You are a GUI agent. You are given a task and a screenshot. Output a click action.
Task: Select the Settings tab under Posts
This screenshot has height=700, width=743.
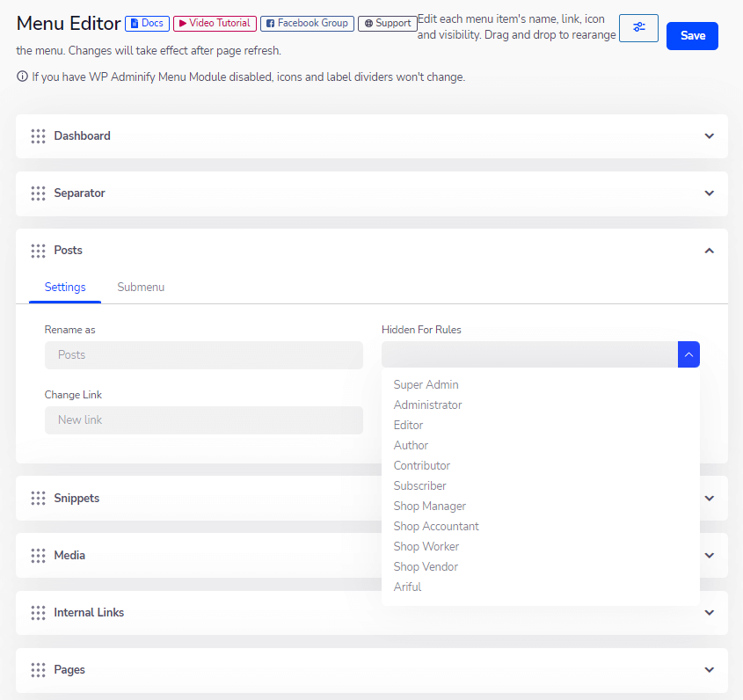(x=64, y=287)
